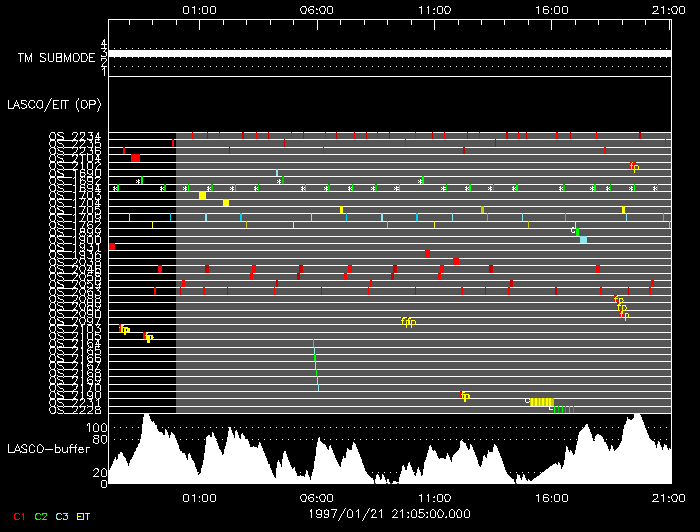Click the light blue block near 17:00
Viewport: 700px width, 532px height.
point(583,240)
